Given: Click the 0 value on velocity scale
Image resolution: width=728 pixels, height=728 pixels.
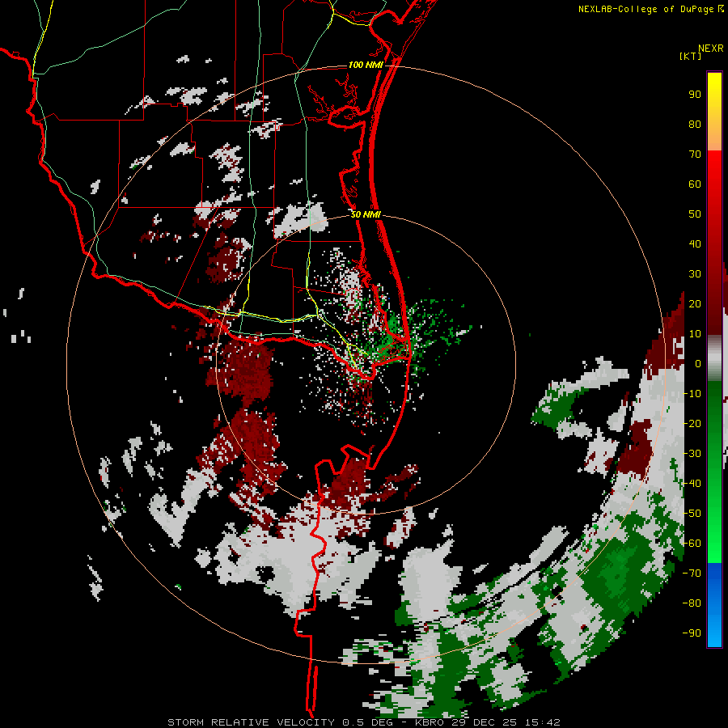Looking at the screenshot, I should (698, 364).
